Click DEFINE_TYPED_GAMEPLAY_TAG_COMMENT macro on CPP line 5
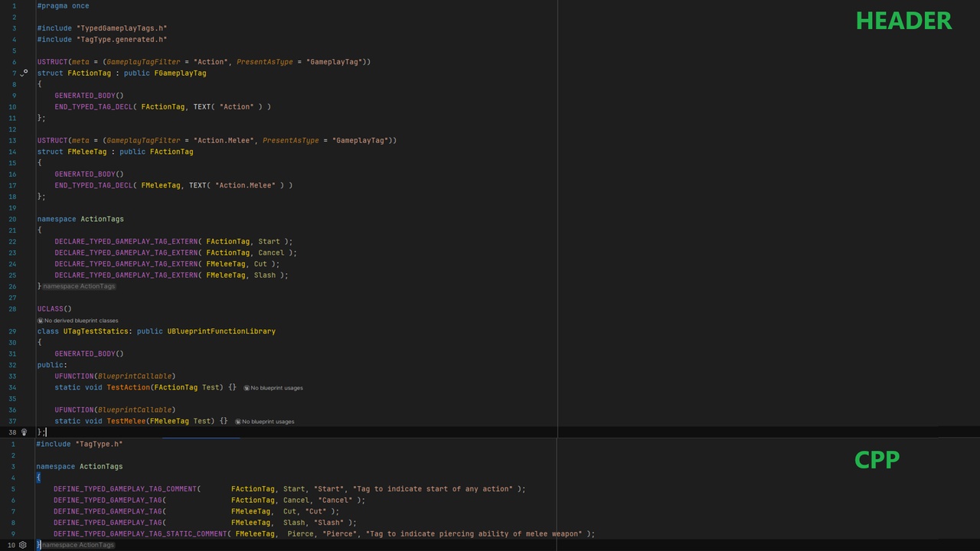The height and width of the screenshot is (551, 980). pos(125,489)
